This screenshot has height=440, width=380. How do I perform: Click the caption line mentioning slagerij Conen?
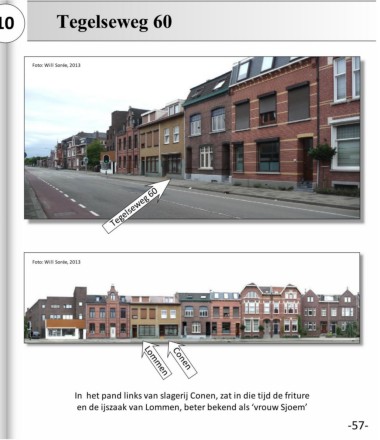(x=192, y=396)
